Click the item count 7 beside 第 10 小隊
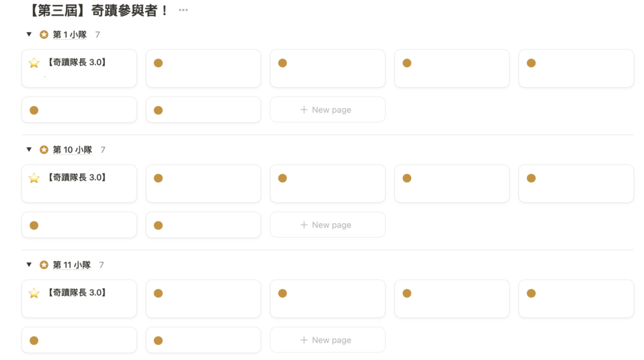The image size is (644, 360). 103,150
